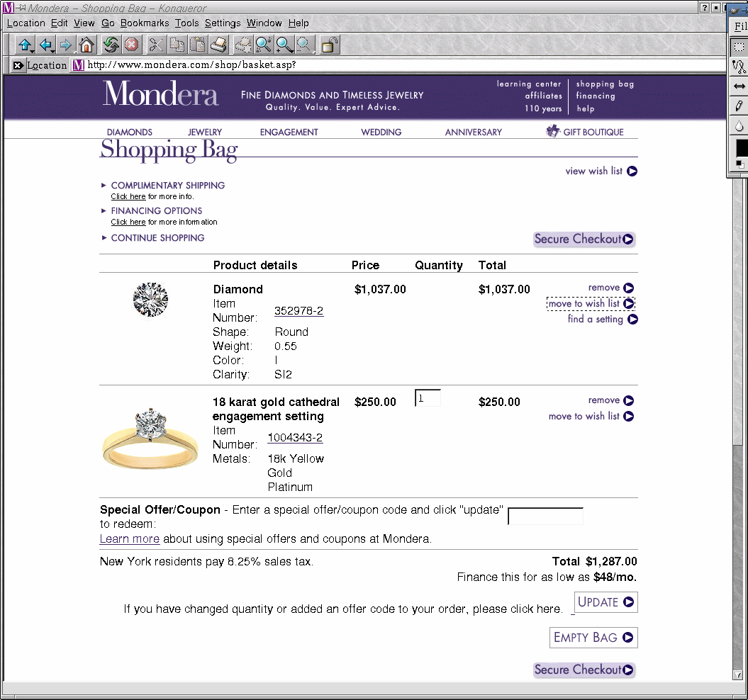Click the Print Frame icon beside the printer
Screen dimensions: 748x700
[x=242, y=45]
